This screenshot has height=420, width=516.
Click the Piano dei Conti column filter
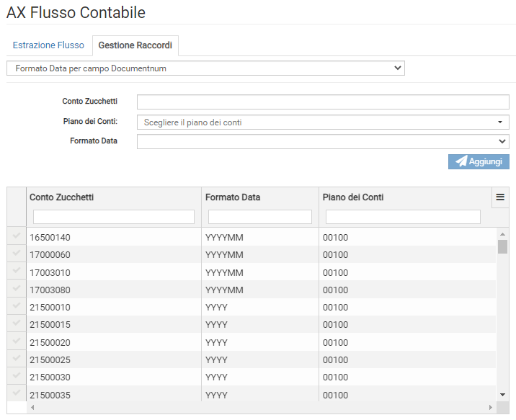point(403,217)
